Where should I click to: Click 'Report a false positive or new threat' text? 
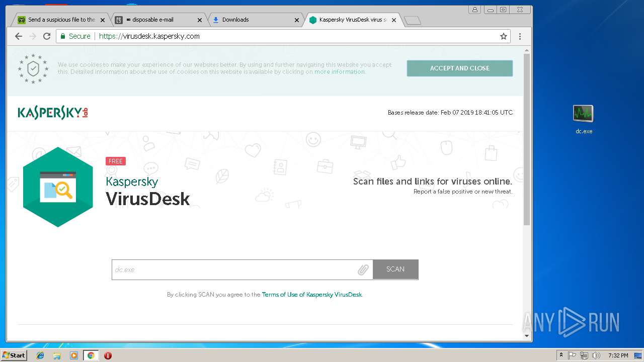click(x=463, y=192)
